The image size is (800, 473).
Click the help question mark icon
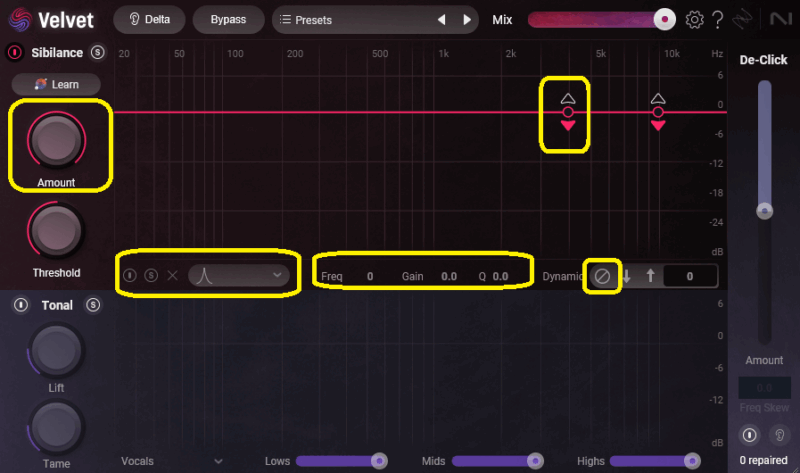717,19
